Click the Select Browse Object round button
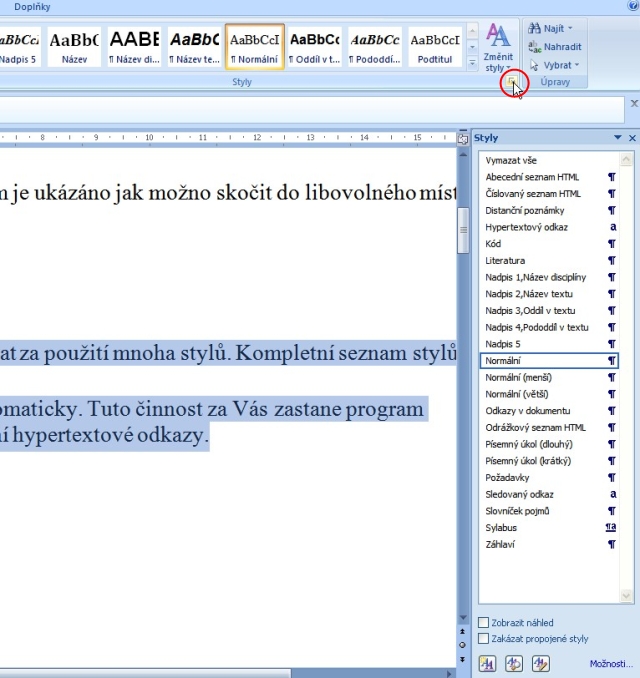The image size is (640, 678). tap(462, 645)
